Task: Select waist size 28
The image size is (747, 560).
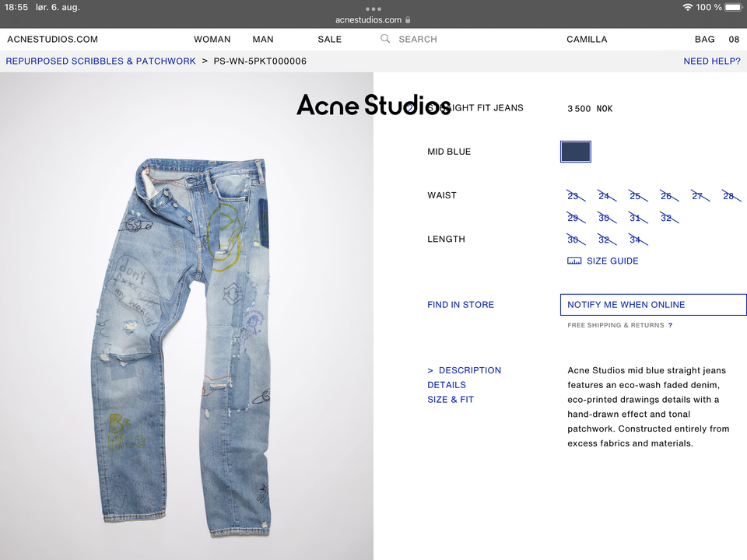Action: (731, 196)
